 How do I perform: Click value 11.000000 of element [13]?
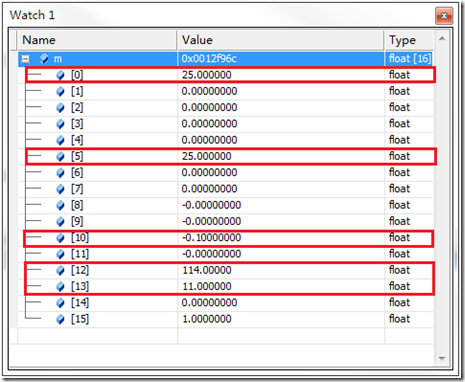(207, 286)
